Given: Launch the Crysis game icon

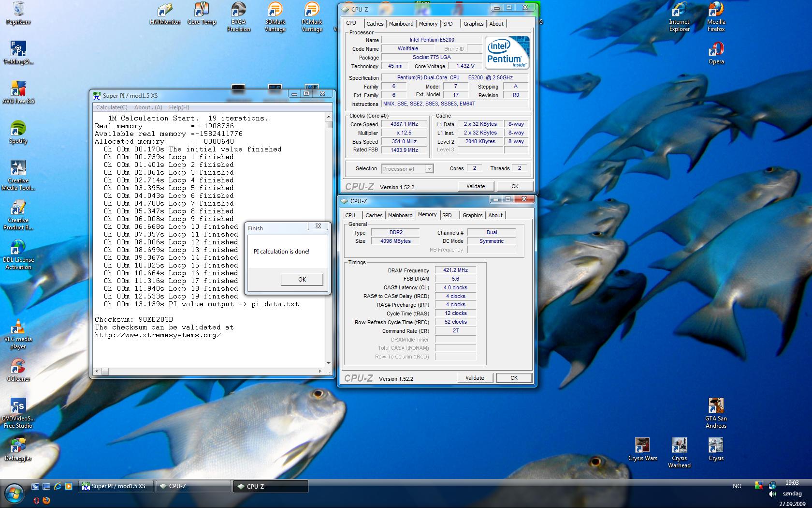Looking at the screenshot, I should [716, 449].
